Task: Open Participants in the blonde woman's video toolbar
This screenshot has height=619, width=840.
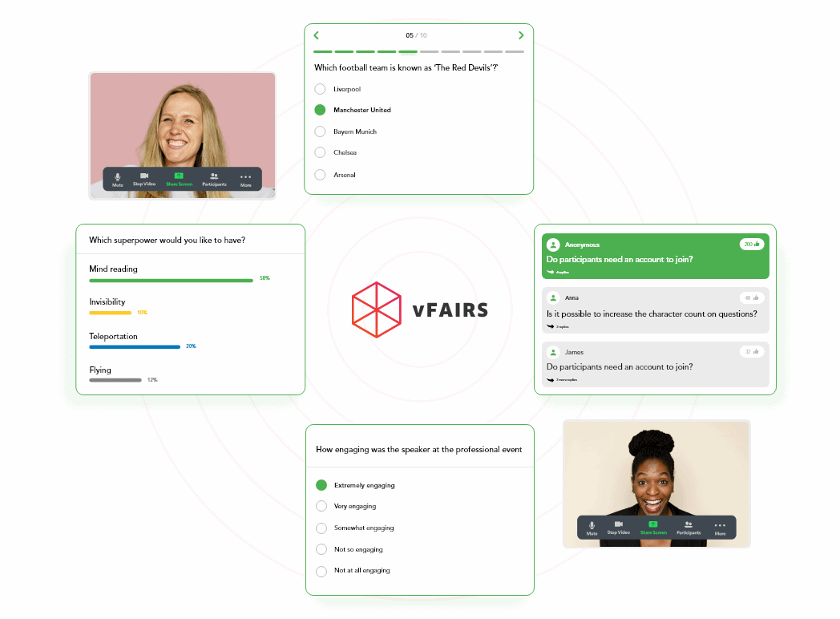Action: pyautogui.click(x=214, y=179)
